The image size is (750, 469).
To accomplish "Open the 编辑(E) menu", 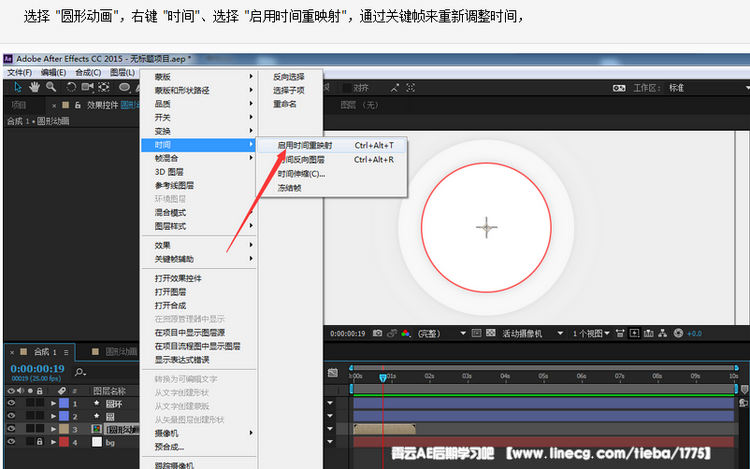I will point(53,73).
